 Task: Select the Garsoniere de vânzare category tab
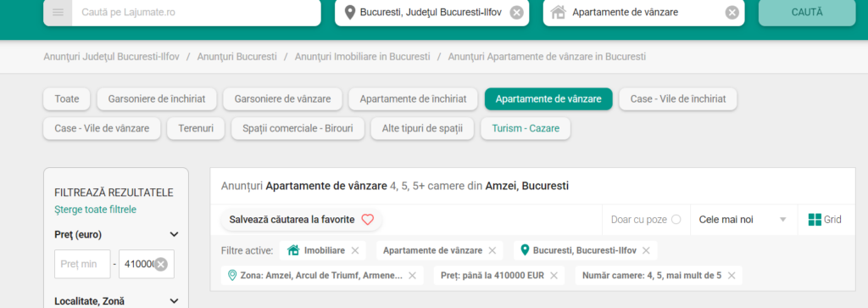tap(283, 99)
